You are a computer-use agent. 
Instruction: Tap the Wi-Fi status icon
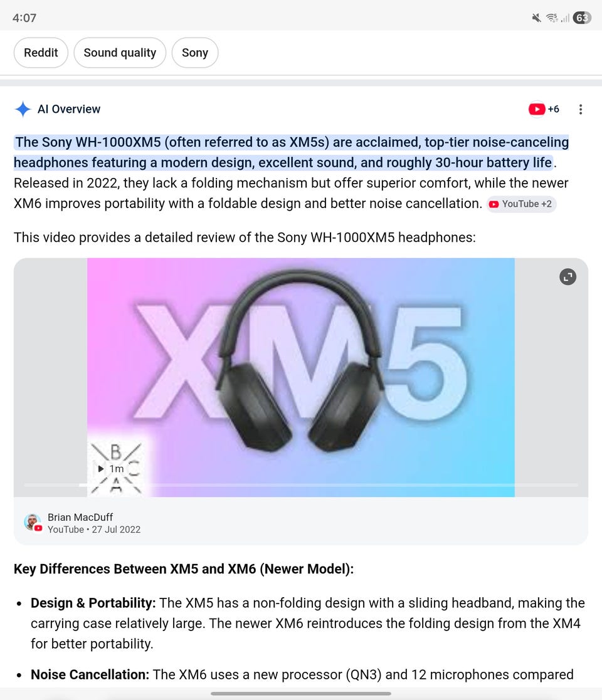coord(552,18)
